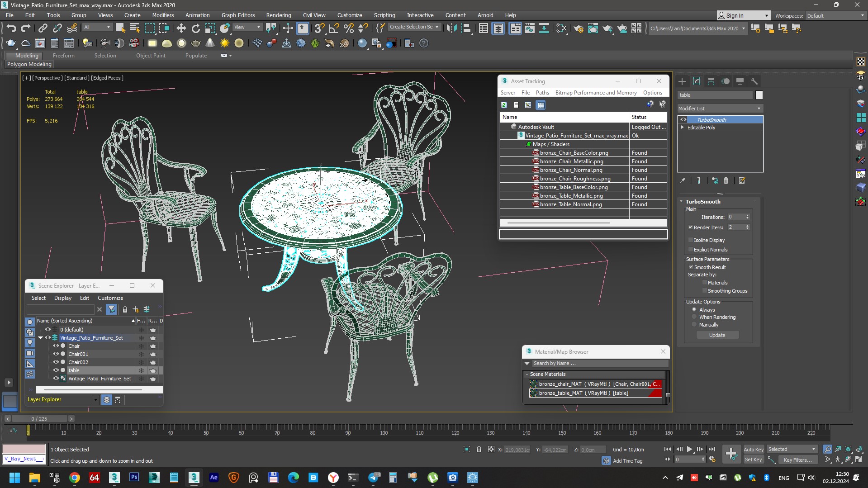Click Remove modifier trash icon
This screenshot has width=868, height=488.
[x=726, y=180]
